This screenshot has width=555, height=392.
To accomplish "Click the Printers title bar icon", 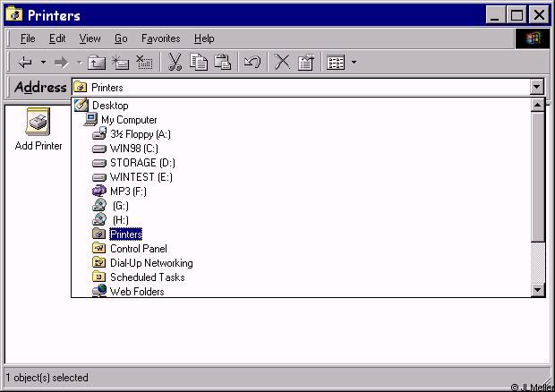I will click(x=14, y=15).
